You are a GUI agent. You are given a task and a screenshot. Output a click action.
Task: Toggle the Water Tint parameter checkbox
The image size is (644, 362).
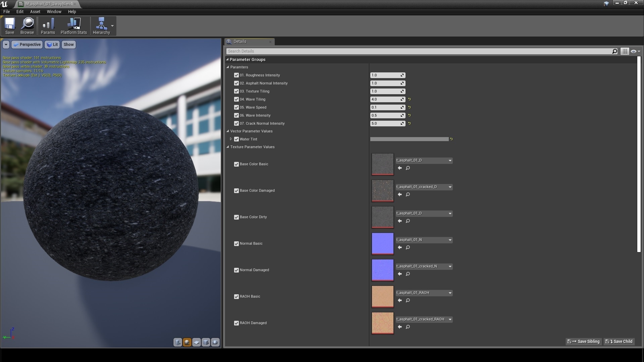236,139
